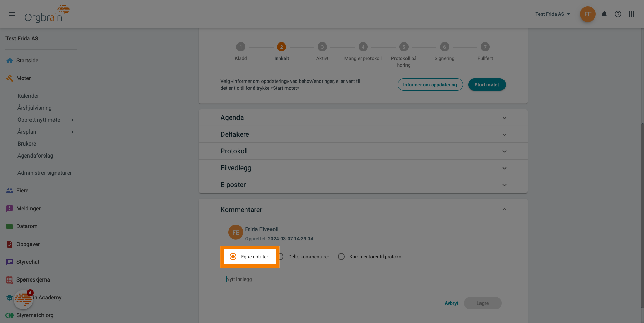Click the Møter gavel icon
The image size is (644, 323).
click(10, 78)
